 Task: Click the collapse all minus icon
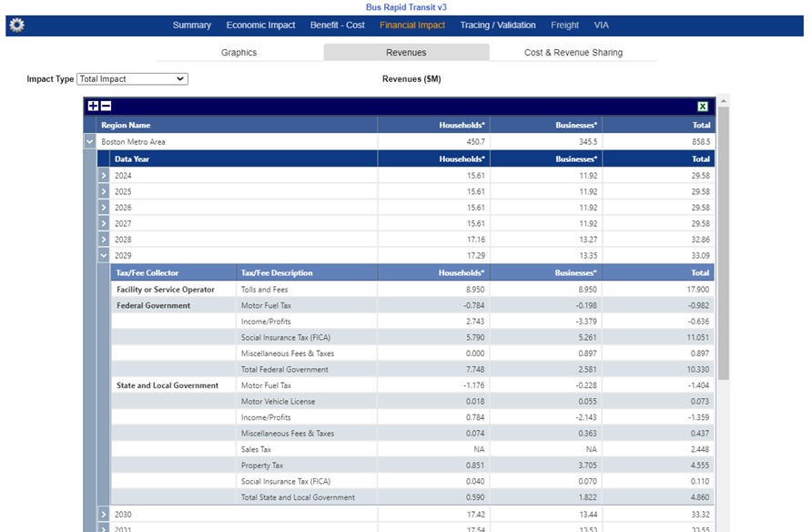106,107
